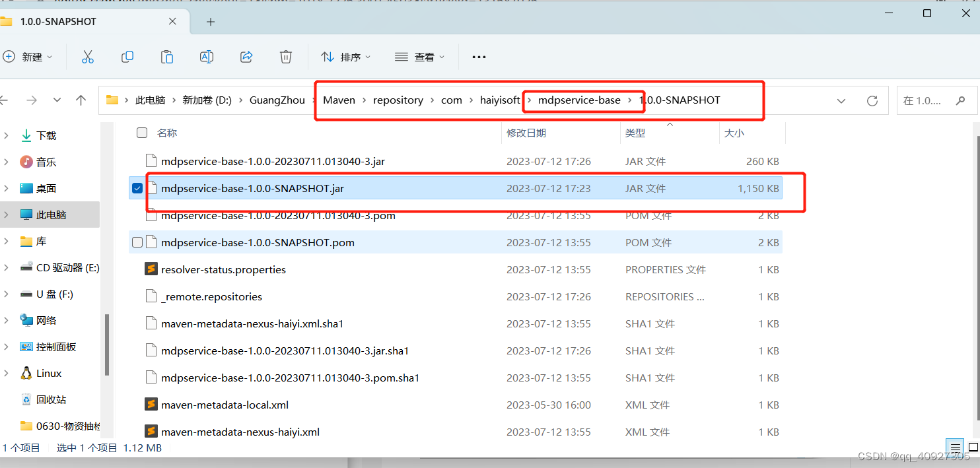Expand the 此电脑 tree node
980x468 pixels.
pos(6,215)
